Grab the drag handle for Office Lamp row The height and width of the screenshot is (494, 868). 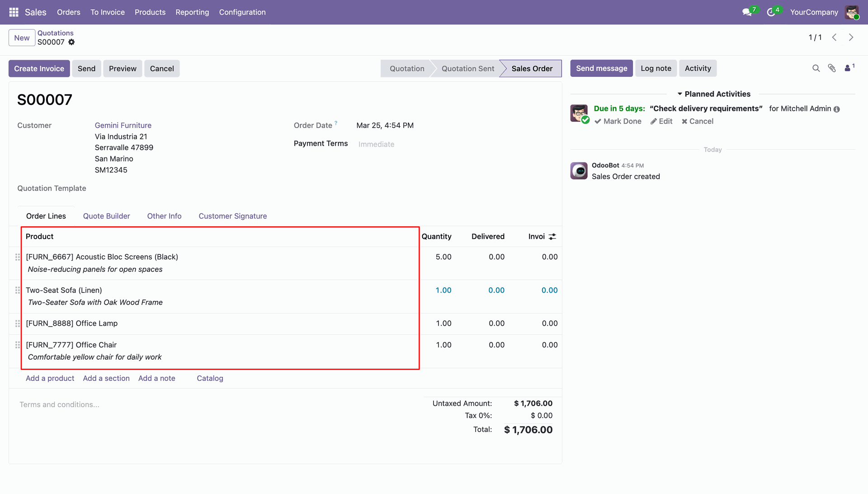[x=18, y=323]
